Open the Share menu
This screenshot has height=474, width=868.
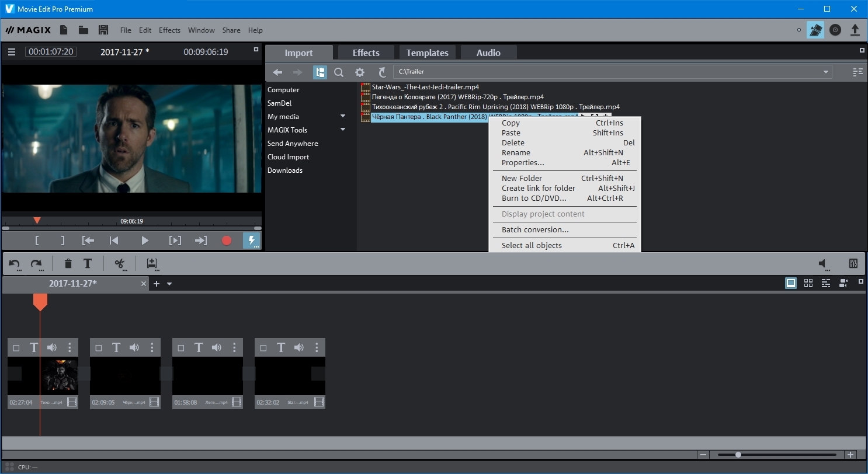(x=231, y=30)
